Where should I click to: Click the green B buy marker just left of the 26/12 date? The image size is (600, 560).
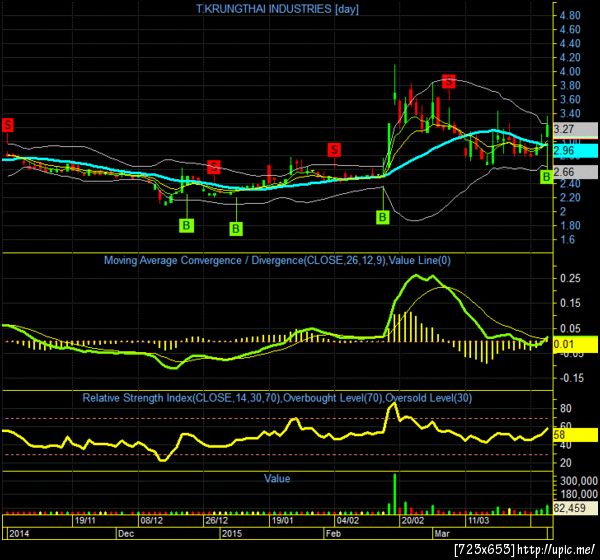tap(186, 225)
